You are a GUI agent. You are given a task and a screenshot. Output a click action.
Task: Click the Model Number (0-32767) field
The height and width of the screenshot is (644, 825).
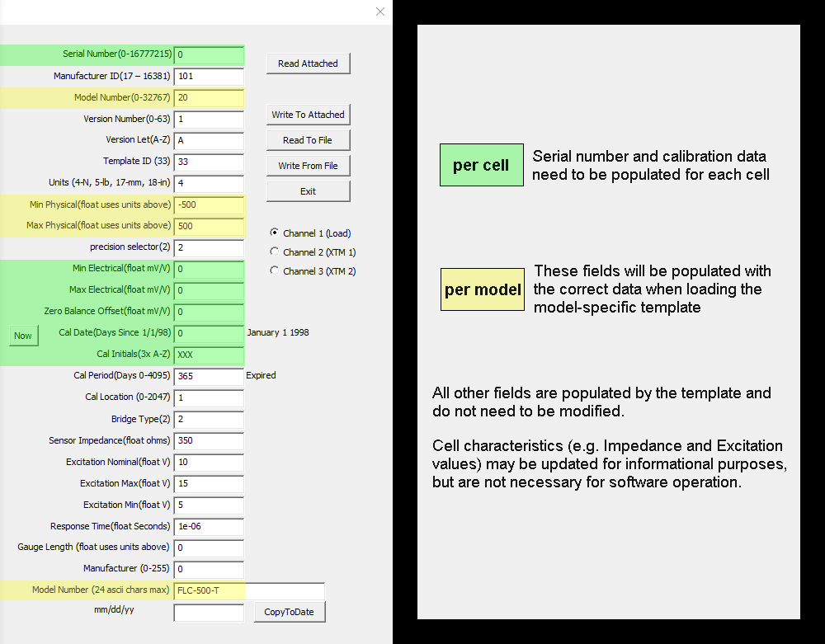[209, 97]
